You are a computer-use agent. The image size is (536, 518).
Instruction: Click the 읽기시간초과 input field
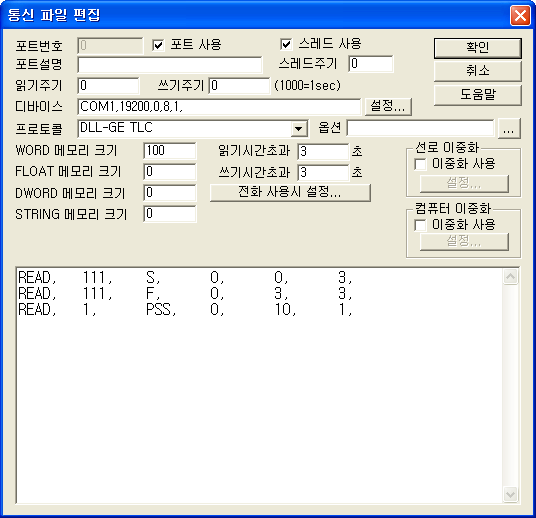click(x=323, y=151)
